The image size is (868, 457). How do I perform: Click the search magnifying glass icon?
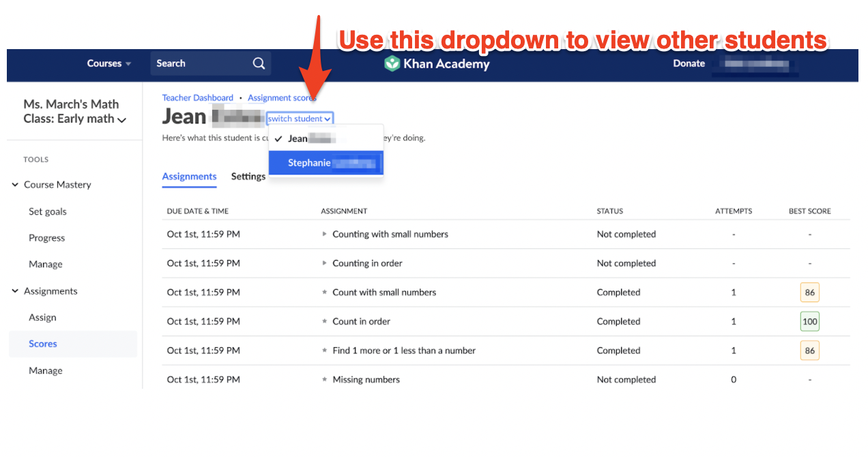[x=259, y=63]
